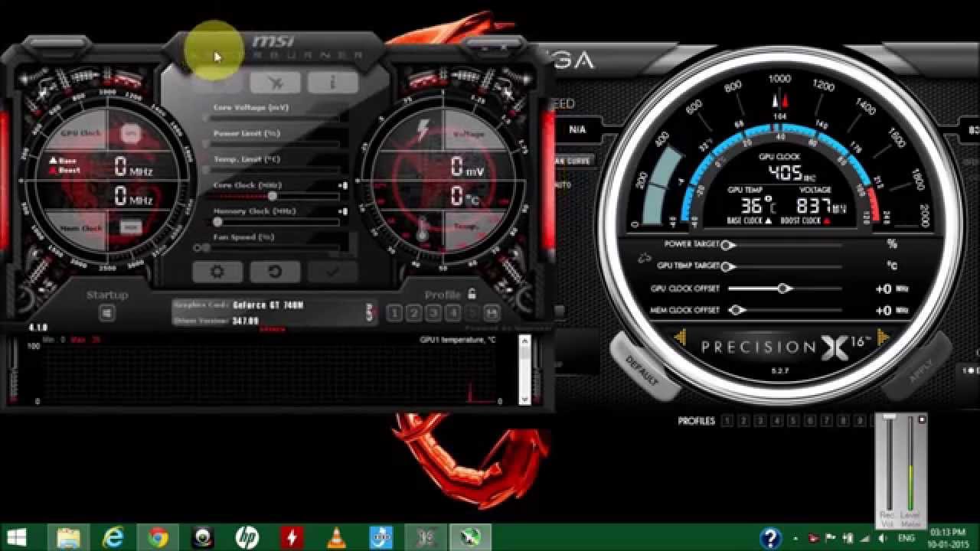Show hidden tray icons arrow

796,538
